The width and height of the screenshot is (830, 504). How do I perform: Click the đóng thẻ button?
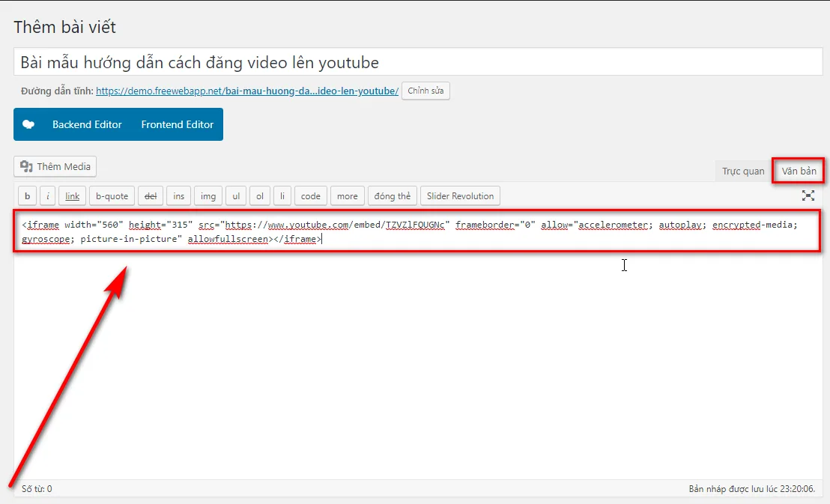(x=393, y=196)
